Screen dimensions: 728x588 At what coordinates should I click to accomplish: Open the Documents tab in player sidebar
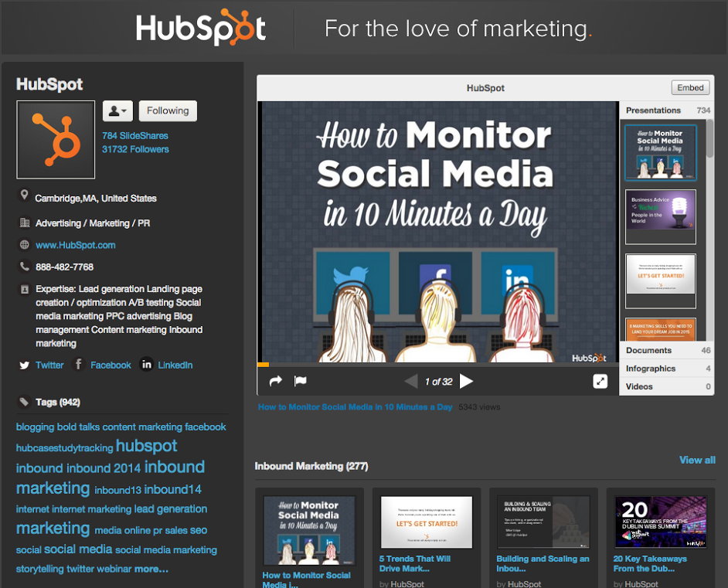[667, 350]
